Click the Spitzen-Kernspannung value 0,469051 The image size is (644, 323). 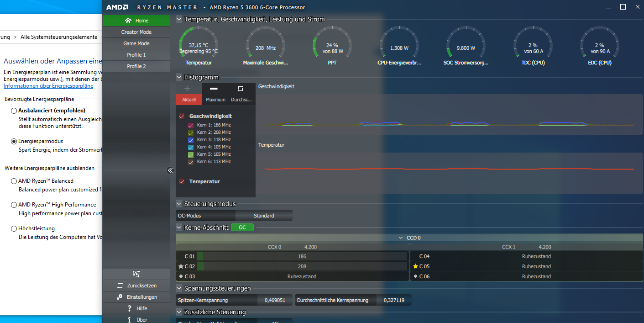pos(275,300)
